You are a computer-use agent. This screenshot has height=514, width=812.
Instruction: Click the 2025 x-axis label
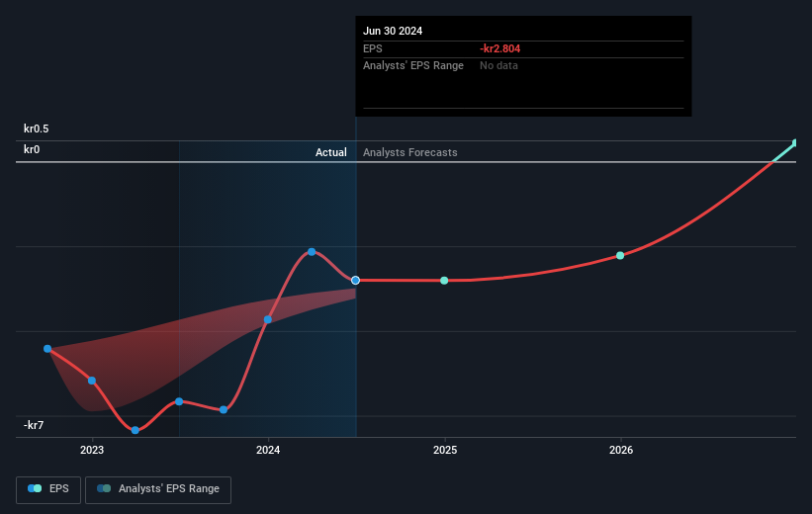445,451
